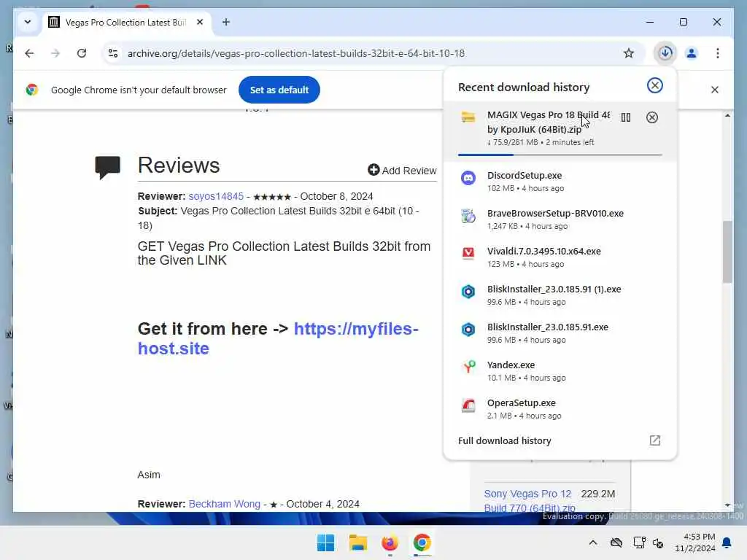The image size is (747, 560).
Task: Open File Explorer from the taskbar
Action: (x=357, y=542)
